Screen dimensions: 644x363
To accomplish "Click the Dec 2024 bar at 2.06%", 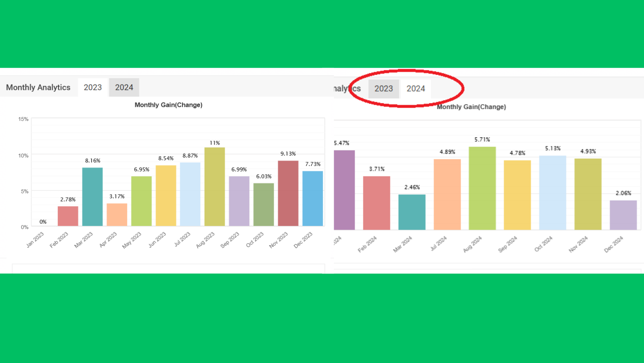I will (x=623, y=215).
